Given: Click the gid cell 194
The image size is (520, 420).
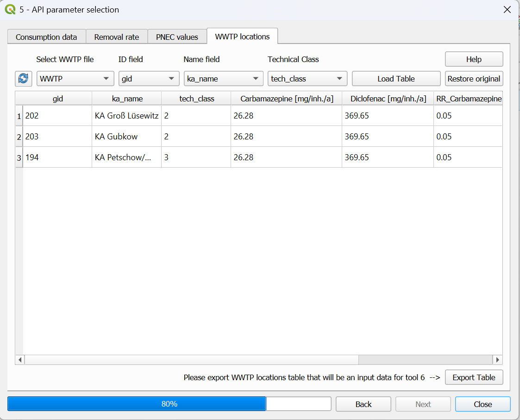Looking at the screenshot, I should (57, 157).
